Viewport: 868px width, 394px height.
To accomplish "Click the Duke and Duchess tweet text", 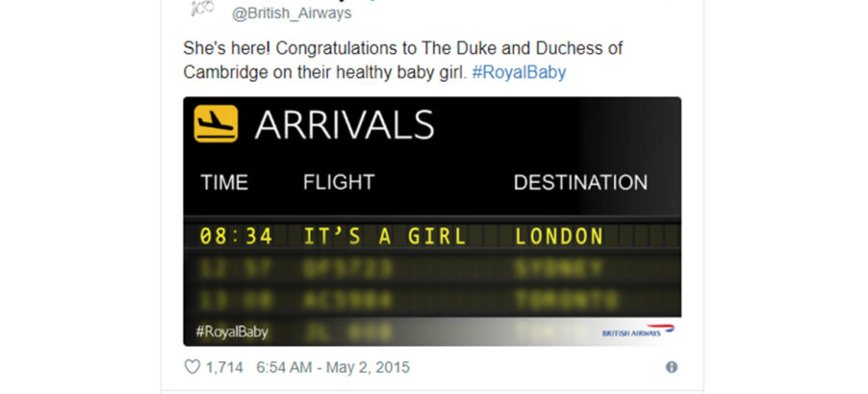I will point(403,61).
